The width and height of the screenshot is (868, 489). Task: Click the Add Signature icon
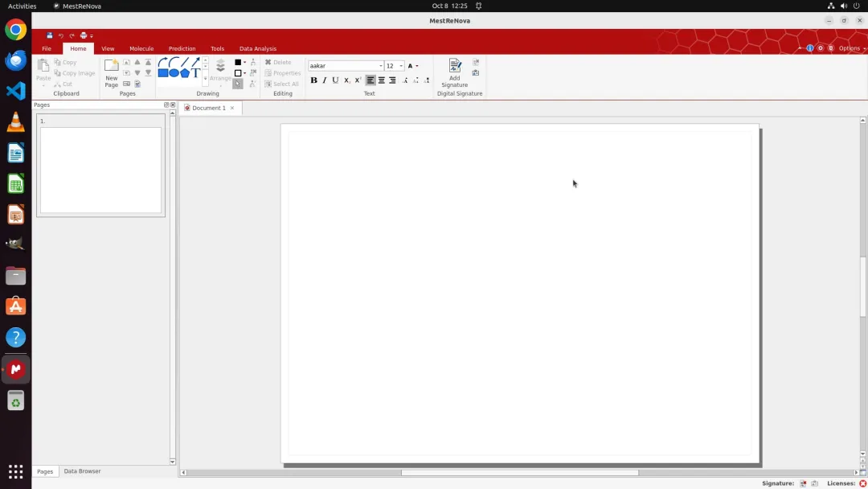tap(454, 65)
